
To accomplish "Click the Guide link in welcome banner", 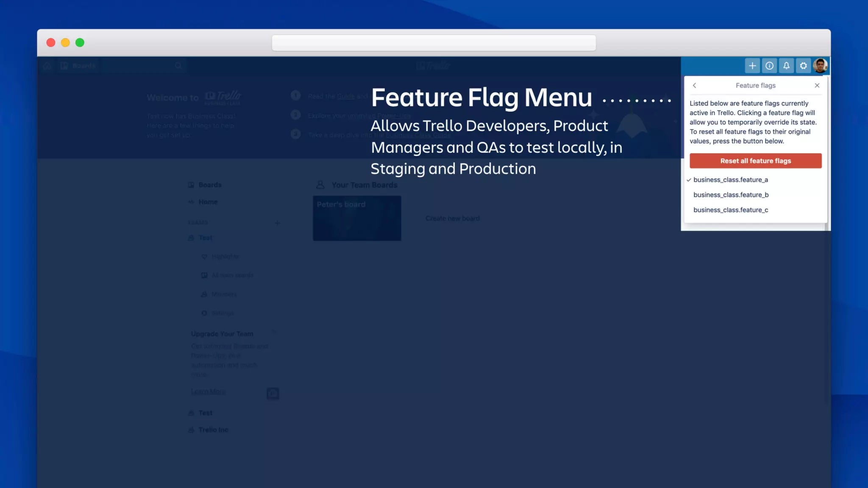I will point(345,96).
